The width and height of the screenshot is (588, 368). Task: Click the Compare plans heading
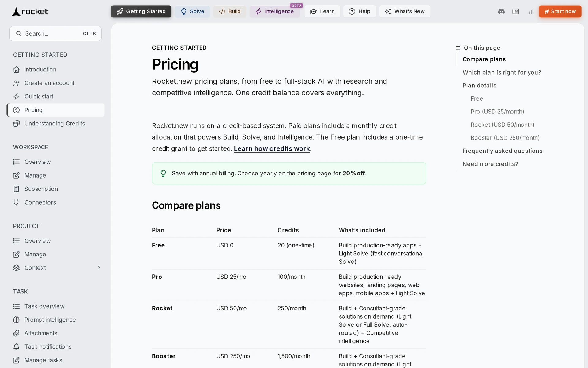coord(186,205)
